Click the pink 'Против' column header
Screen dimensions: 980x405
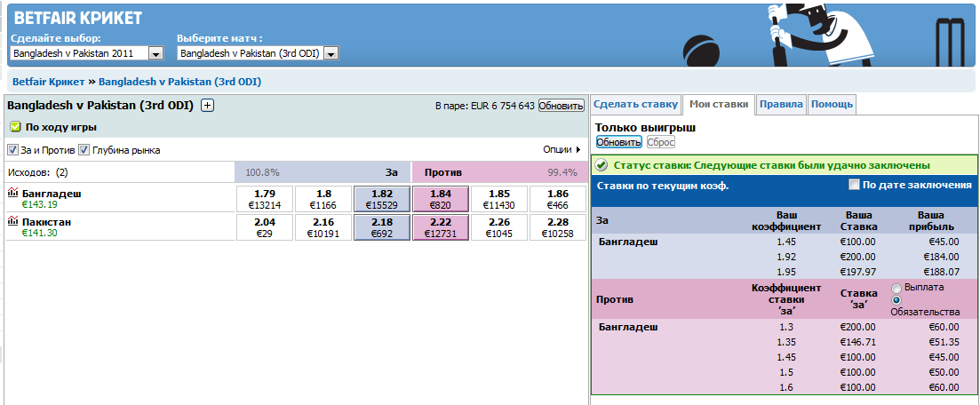[x=443, y=172]
